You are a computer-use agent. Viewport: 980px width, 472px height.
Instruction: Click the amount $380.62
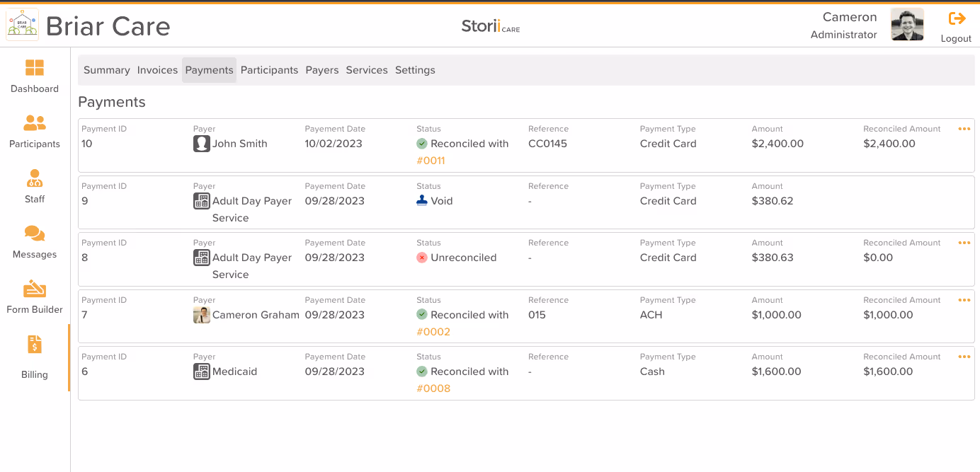[x=773, y=201]
